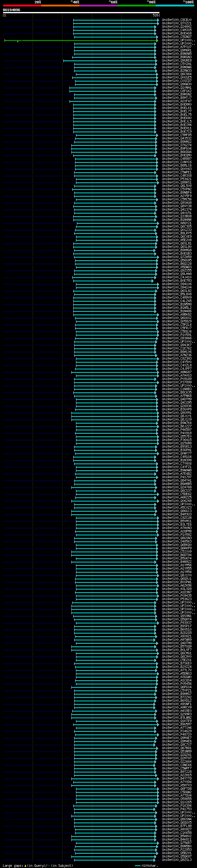
Task: Select hit label UniRef100_B0EL75
Action: [176, 115]
